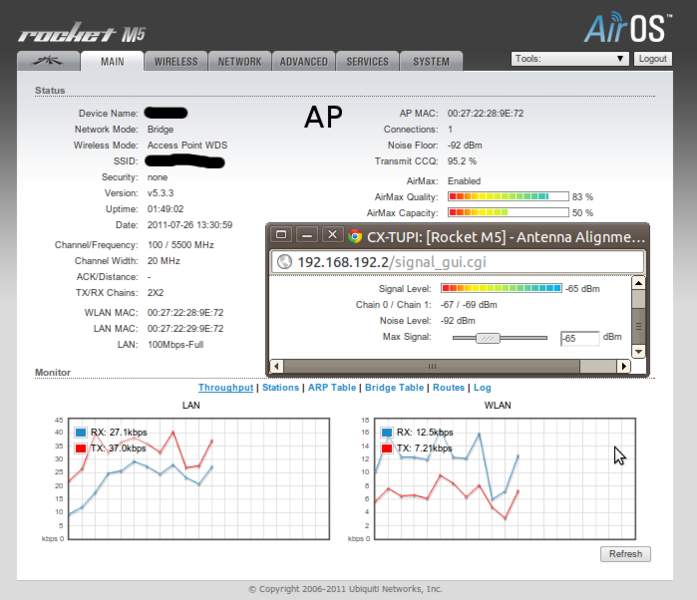Click the Refresh button
697x600 pixels.
625,554
